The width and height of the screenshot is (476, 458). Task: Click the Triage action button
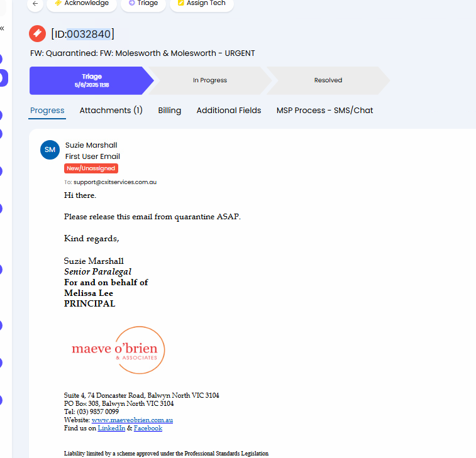143,4
